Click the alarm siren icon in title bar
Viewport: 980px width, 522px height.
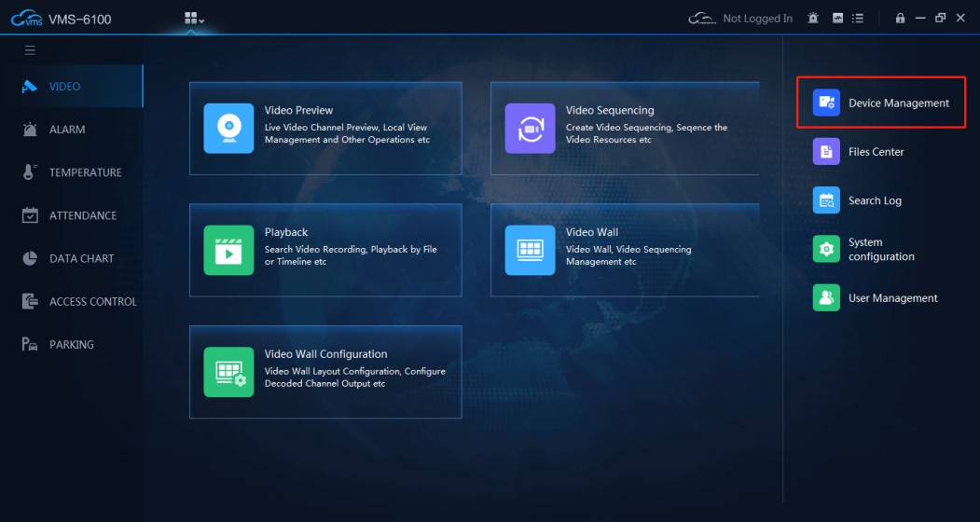click(x=813, y=19)
